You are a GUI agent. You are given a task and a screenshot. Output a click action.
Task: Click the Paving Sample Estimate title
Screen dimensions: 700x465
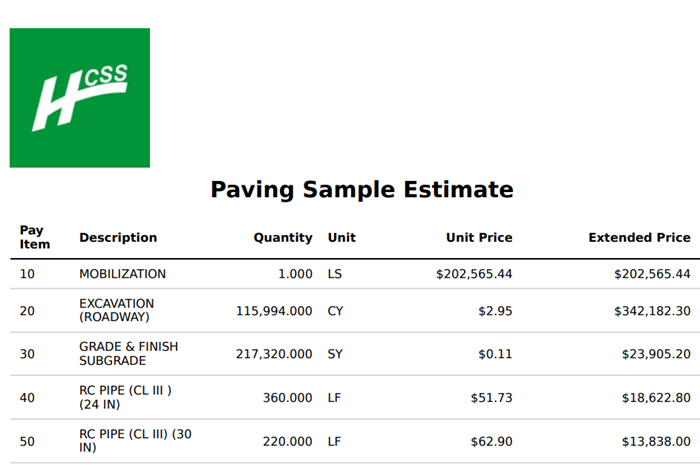click(362, 190)
